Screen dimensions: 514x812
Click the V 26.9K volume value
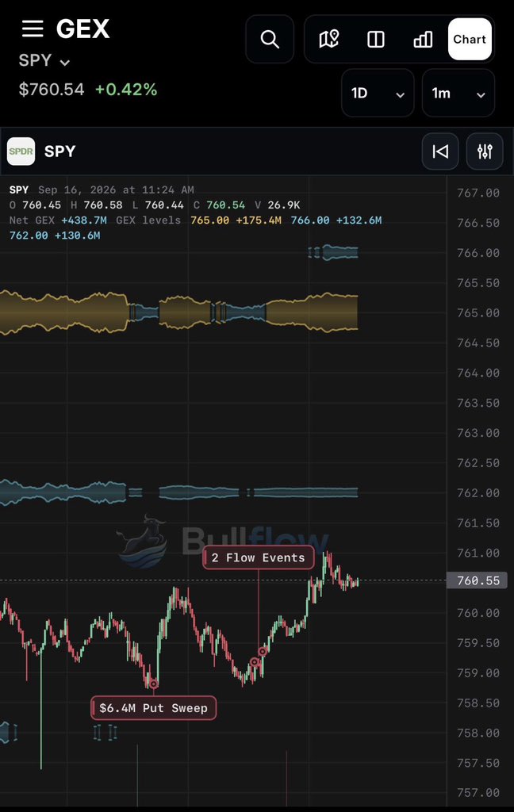coord(277,205)
